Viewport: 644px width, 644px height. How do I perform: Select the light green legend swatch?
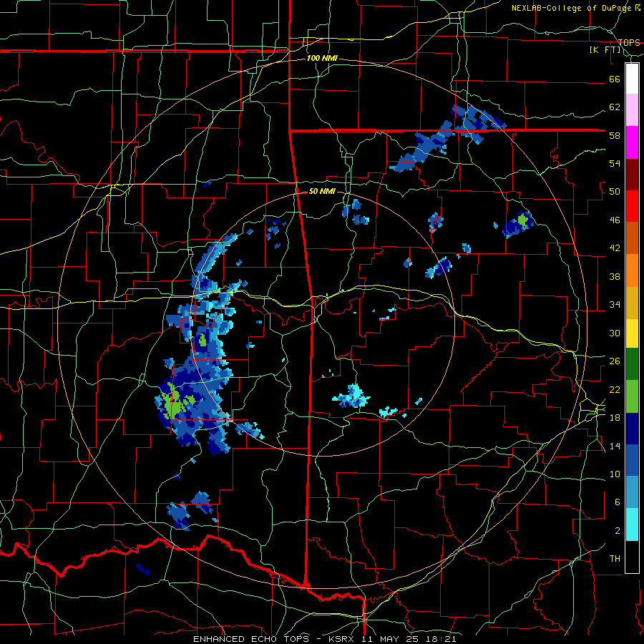click(x=632, y=396)
